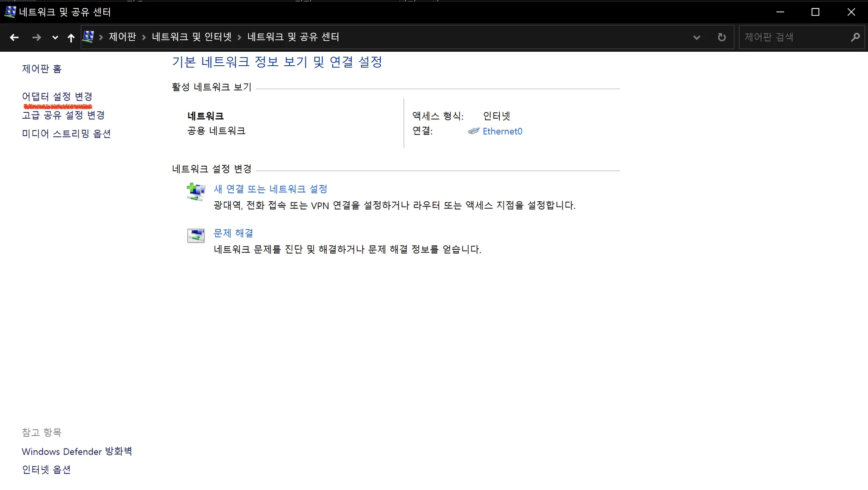Click the search magnifier icon

[855, 37]
